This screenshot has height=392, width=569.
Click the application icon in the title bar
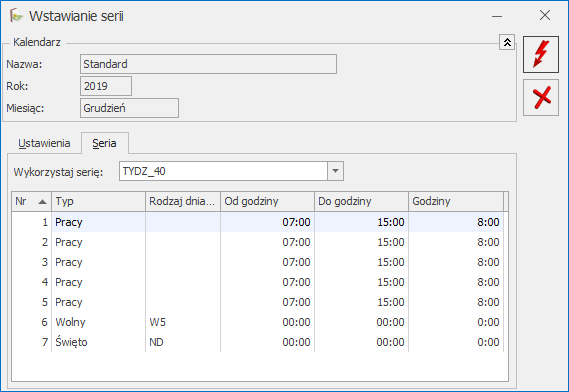click(x=16, y=16)
